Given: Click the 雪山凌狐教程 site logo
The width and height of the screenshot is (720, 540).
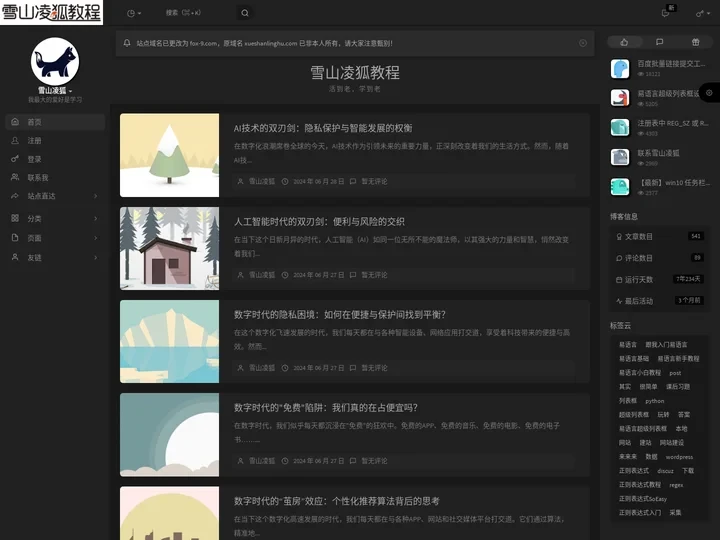Looking at the screenshot, I should click(51, 12).
